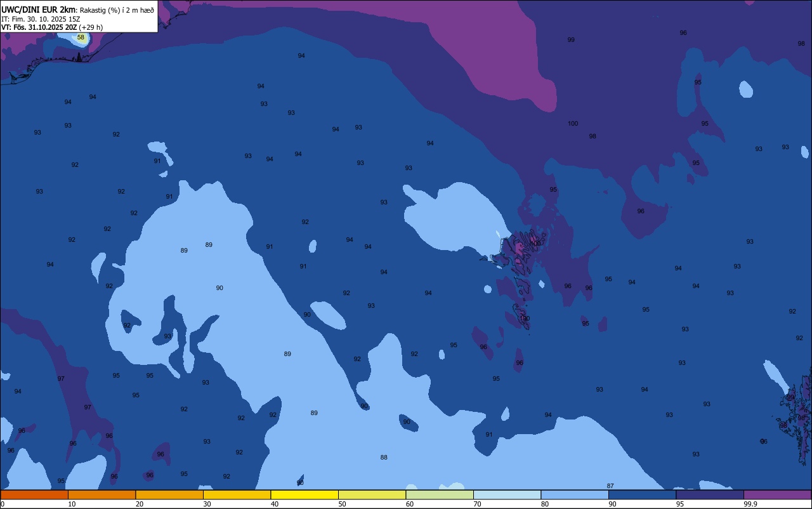Select the amber 20–30 legend swatch
The width and height of the screenshot is (812, 509).
(169, 494)
